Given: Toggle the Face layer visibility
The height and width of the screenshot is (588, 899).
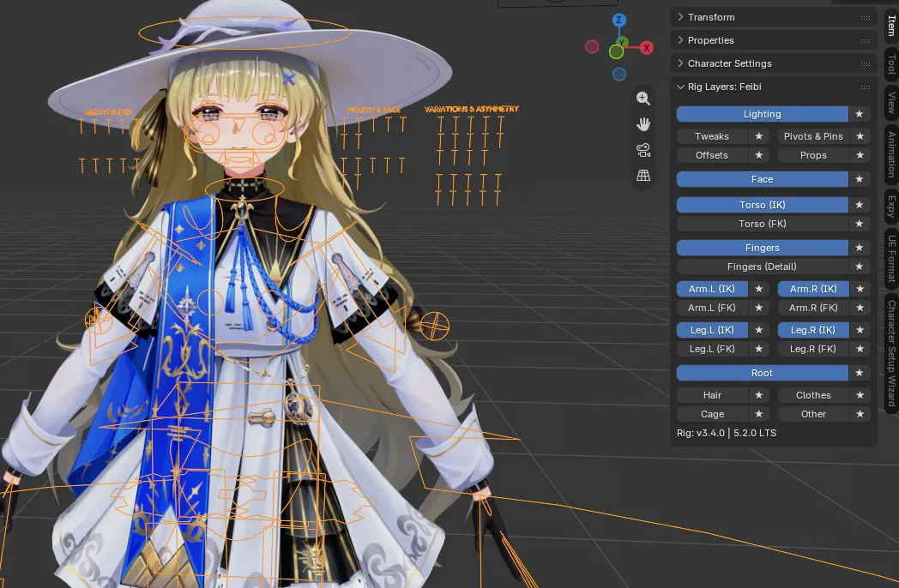Looking at the screenshot, I should (x=762, y=179).
